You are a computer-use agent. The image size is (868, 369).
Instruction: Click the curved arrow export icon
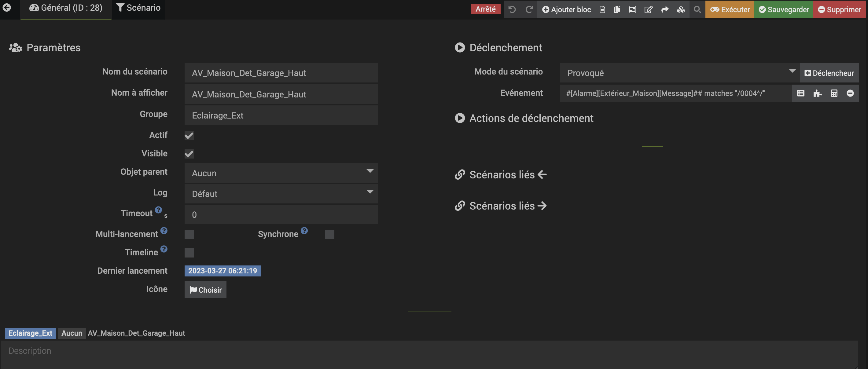[x=664, y=9]
